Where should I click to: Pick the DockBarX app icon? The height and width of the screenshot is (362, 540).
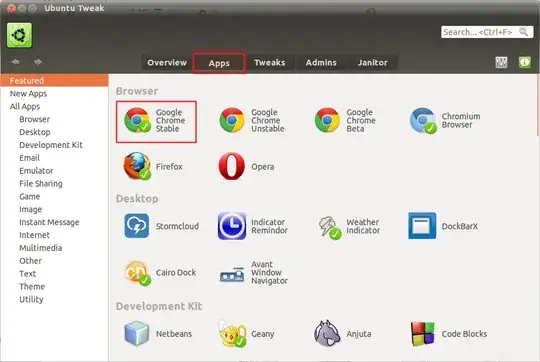(422, 226)
